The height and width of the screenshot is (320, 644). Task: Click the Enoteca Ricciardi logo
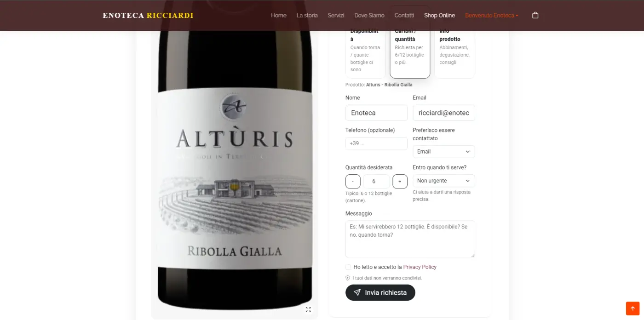tap(148, 15)
